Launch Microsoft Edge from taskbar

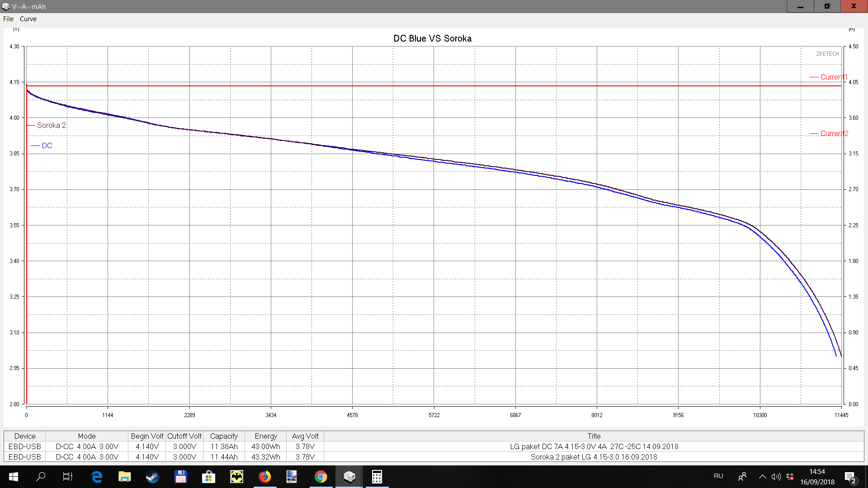pyautogui.click(x=97, y=477)
